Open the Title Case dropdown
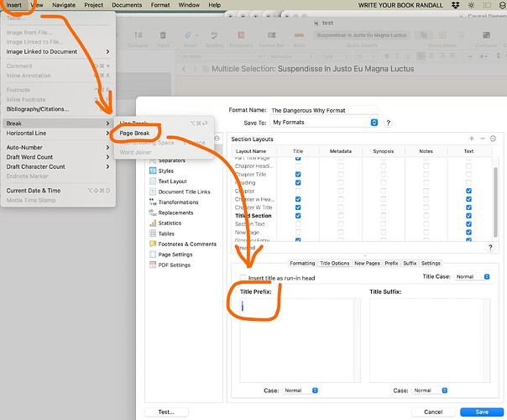507x420 pixels. pyautogui.click(x=473, y=276)
